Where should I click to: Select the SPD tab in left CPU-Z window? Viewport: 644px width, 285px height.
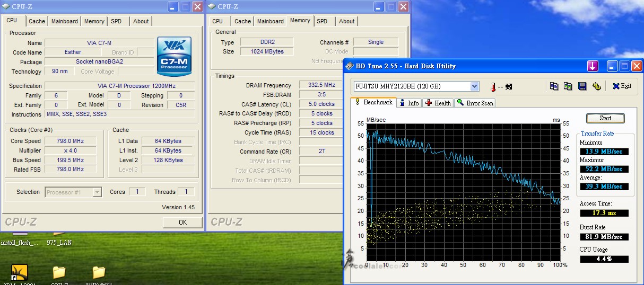(x=116, y=21)
